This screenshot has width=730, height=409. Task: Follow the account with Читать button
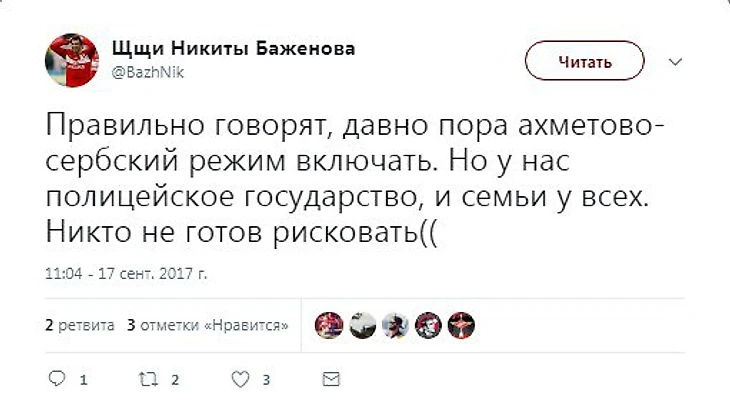(x=585, y=61)
